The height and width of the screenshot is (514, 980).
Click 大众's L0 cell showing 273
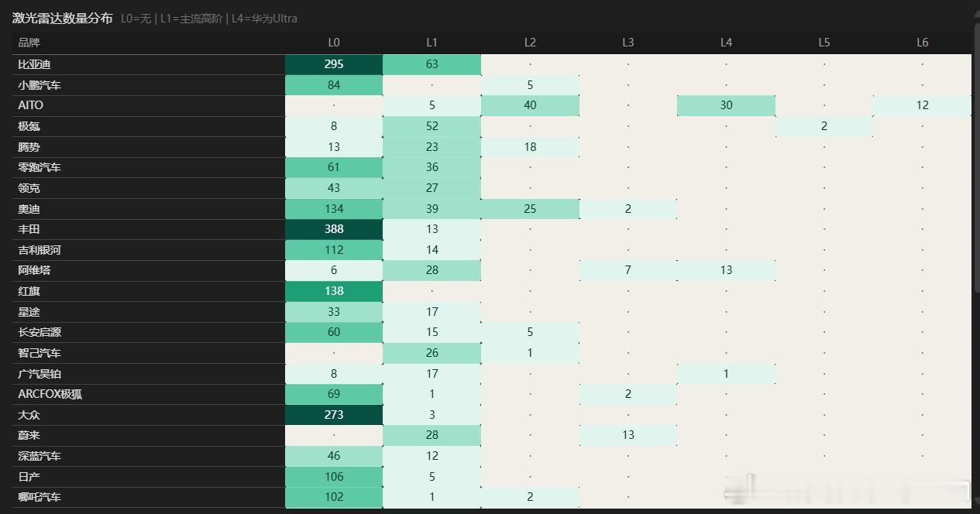(x=334, y=414)
